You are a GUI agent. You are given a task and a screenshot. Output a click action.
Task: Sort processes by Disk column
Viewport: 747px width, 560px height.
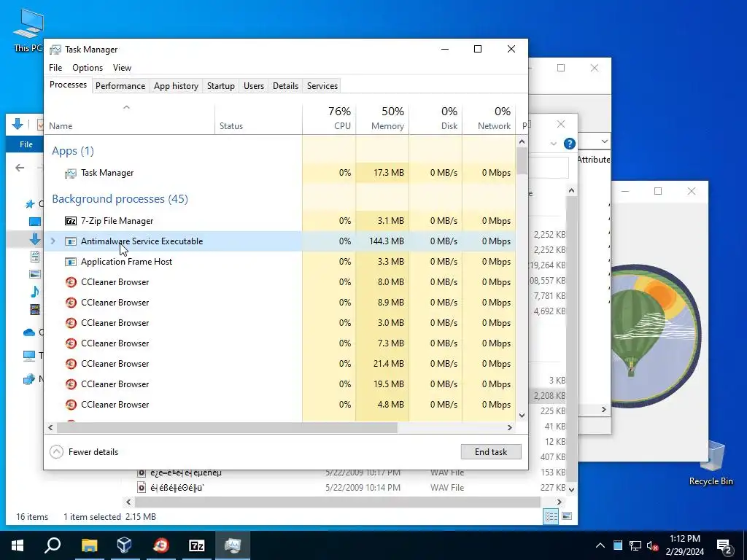[x=436, y=118]
